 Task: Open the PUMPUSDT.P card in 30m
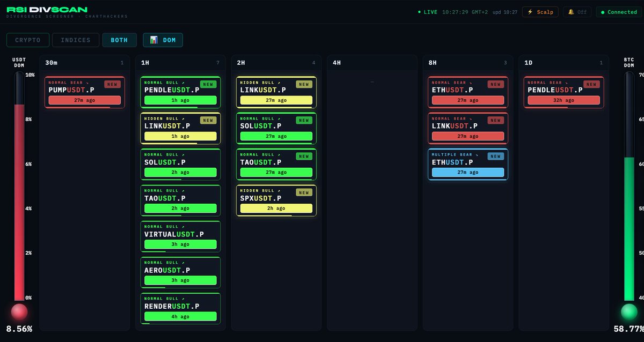pos(85,92)
